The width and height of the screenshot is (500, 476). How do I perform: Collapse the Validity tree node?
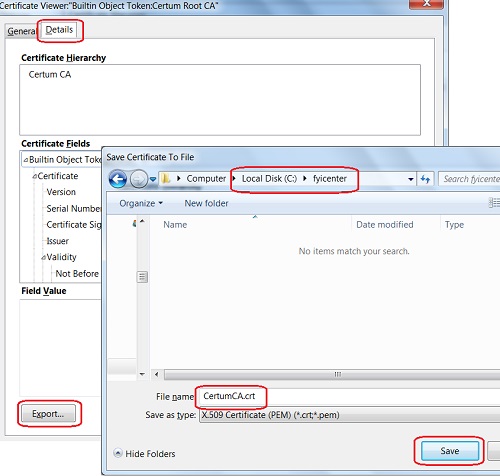tap(44, 257)
